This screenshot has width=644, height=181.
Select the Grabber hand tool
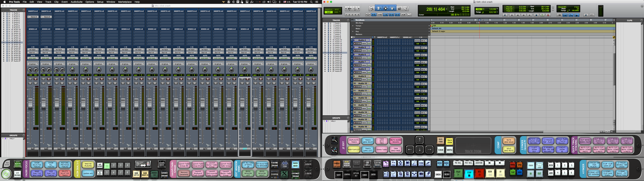(x=392, y=9)
